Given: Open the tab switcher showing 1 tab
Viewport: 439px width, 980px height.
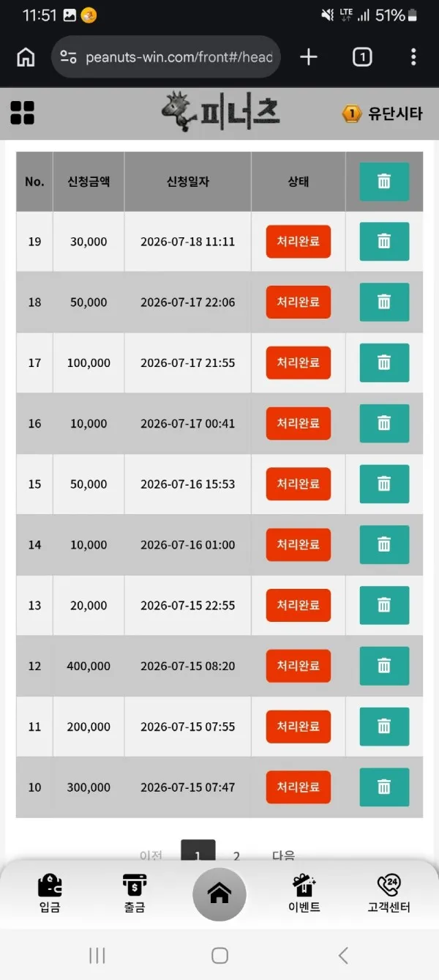Looking at the screenshot, I should tap(362, 57).
